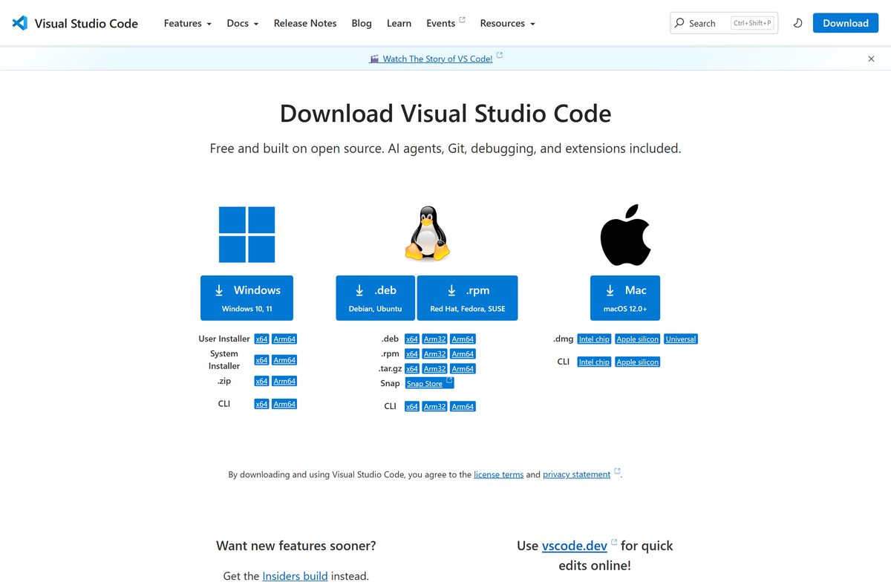Download Mac .dmg Universal
Viewport: 891px width, 588px height.
(x=681, y=339)
